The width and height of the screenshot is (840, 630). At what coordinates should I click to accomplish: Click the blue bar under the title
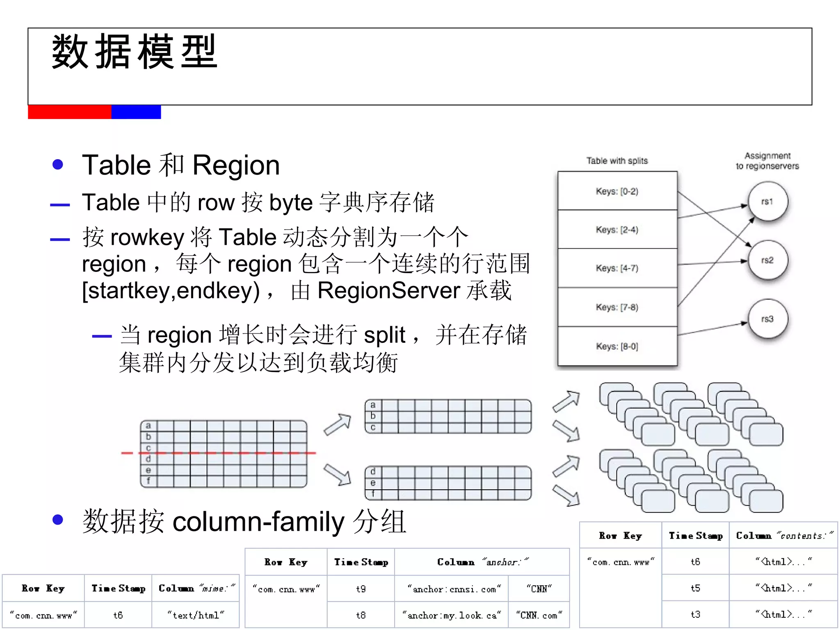pos(136,112)
